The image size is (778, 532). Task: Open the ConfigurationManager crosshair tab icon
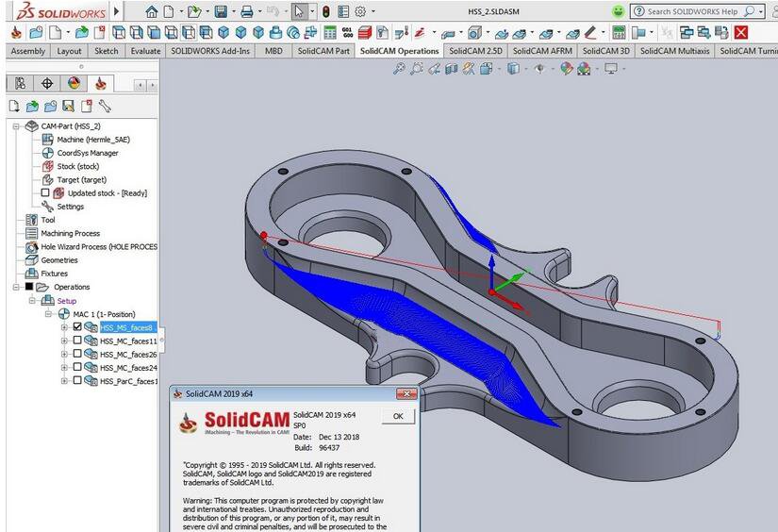pos(47,83)
